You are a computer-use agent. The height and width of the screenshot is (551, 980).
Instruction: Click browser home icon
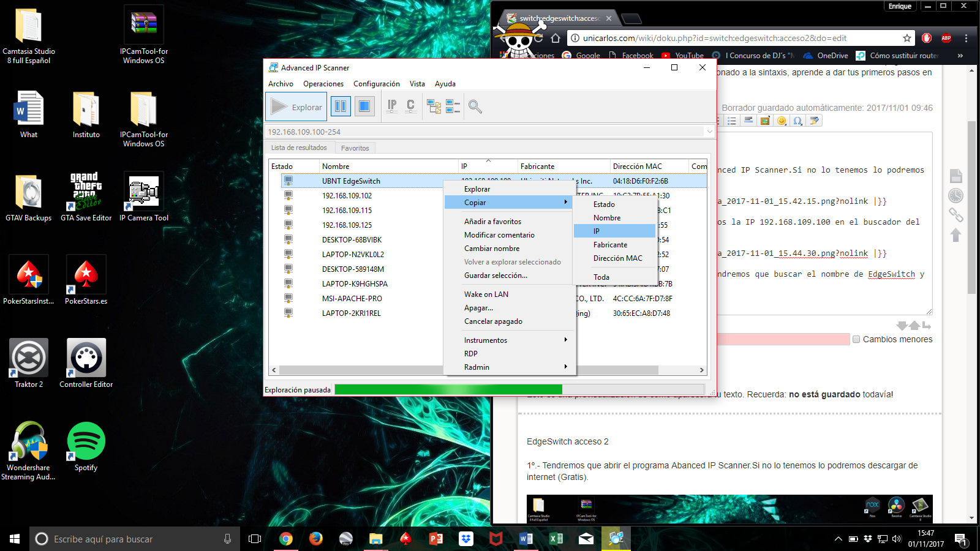coord(556,38)
